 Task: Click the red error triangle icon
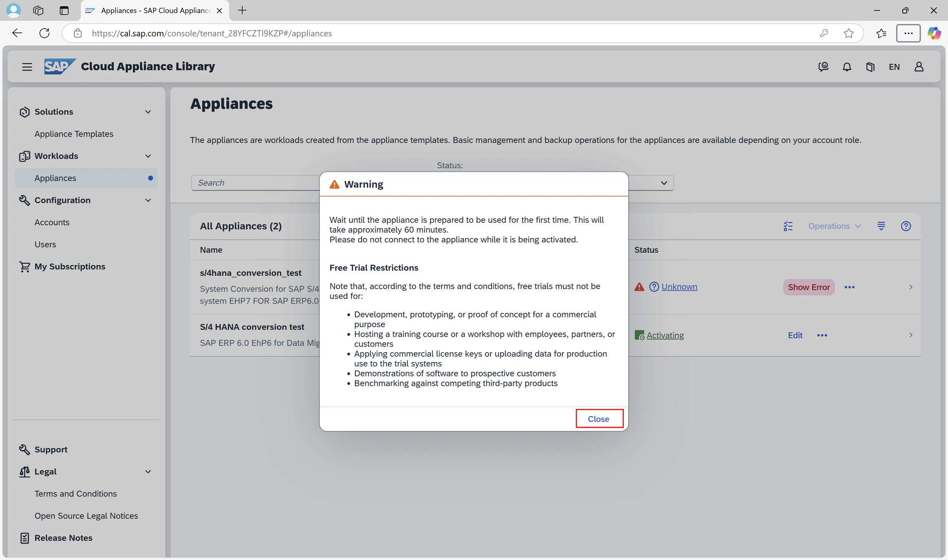pyautogui.click(x=639, y=287)
